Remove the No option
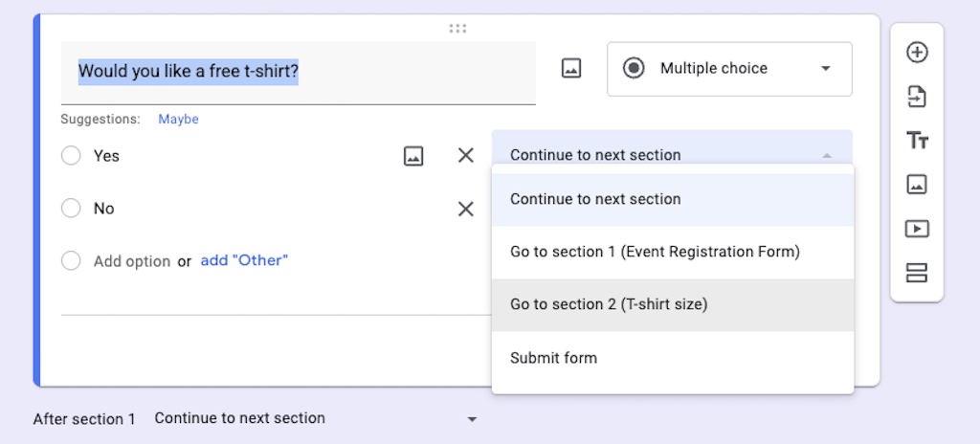980x444 pixels. point(466,209)
